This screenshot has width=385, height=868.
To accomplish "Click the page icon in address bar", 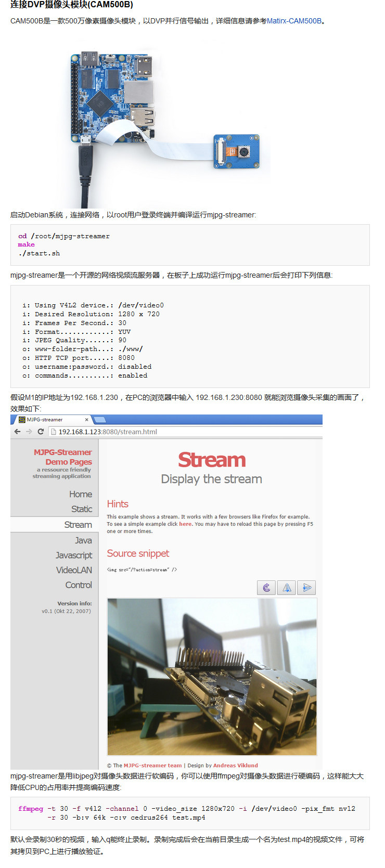I will point(53,432).
